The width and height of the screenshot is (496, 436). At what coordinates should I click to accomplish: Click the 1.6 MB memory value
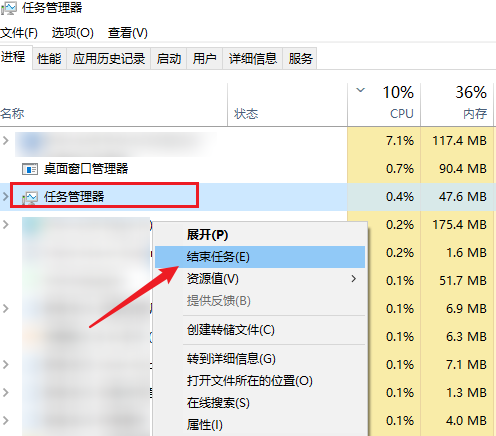[x=466, y=252]
